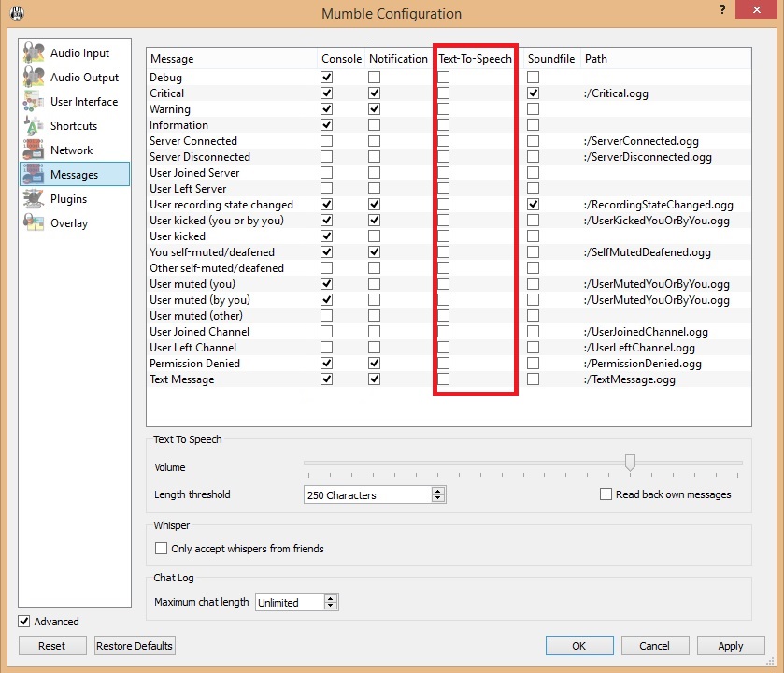
Task: Uncheck Notification for Permission Denied
Action: click(x=374, y=363)
